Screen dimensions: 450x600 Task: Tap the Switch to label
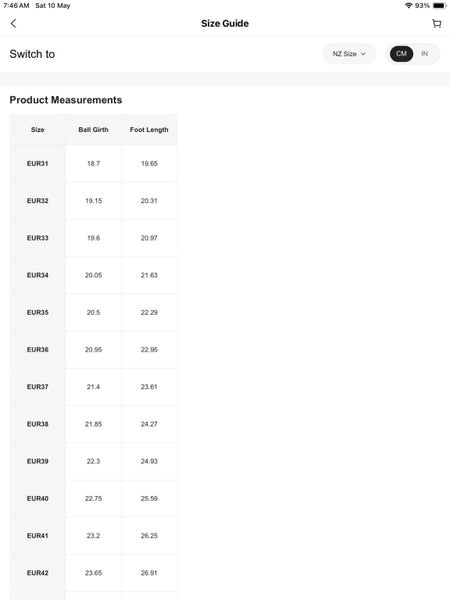click(32, 54)
